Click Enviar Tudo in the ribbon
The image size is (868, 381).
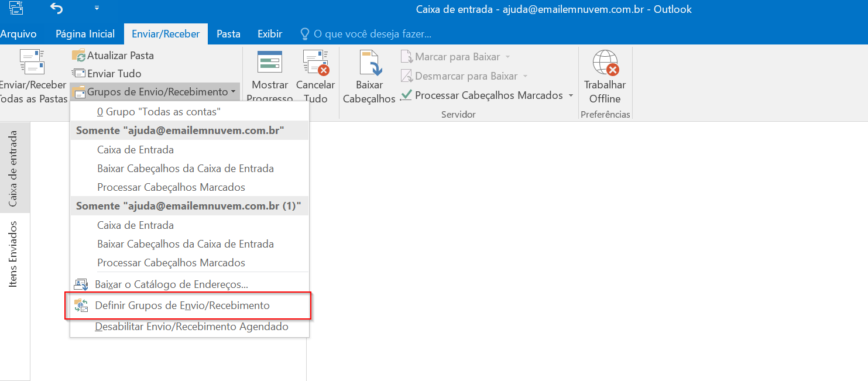107,74
